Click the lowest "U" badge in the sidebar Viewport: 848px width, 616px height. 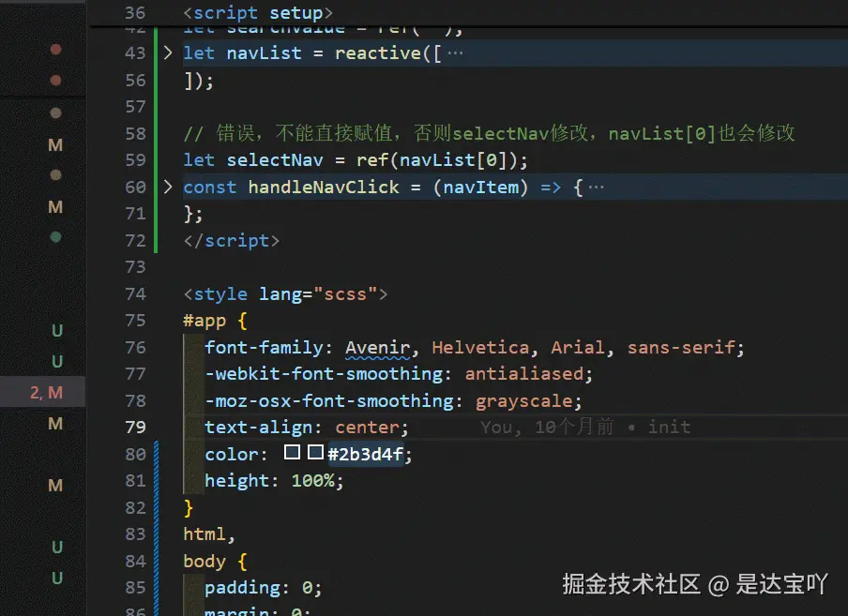[57, 578]
